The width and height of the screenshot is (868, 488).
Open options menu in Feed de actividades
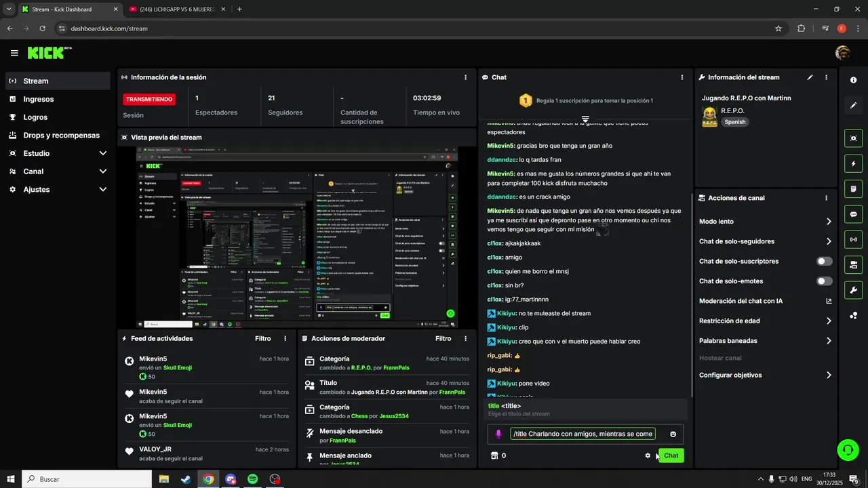(285, 338)
